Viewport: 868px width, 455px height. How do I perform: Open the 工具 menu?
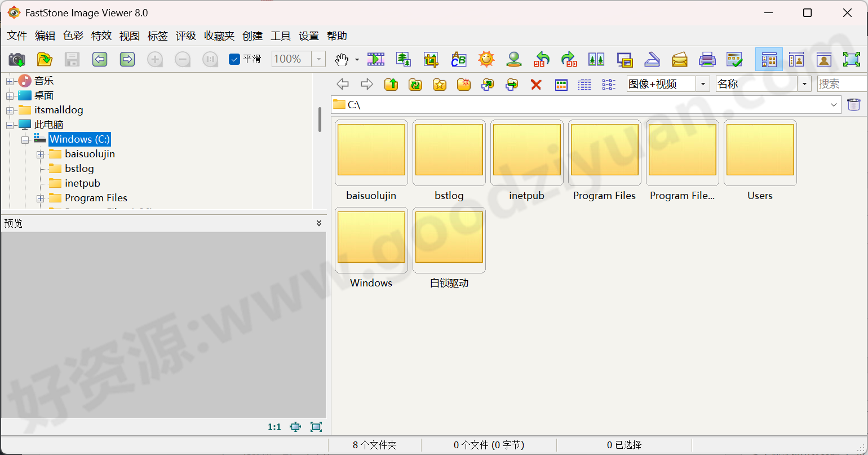click(280, 36)
